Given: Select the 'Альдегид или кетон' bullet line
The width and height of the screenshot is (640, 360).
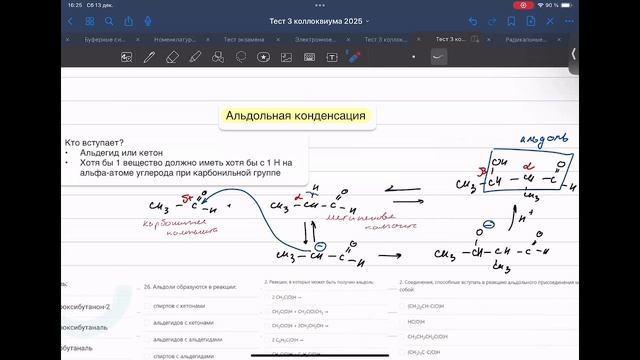Looking at the screenshot, I should (121, 153).
